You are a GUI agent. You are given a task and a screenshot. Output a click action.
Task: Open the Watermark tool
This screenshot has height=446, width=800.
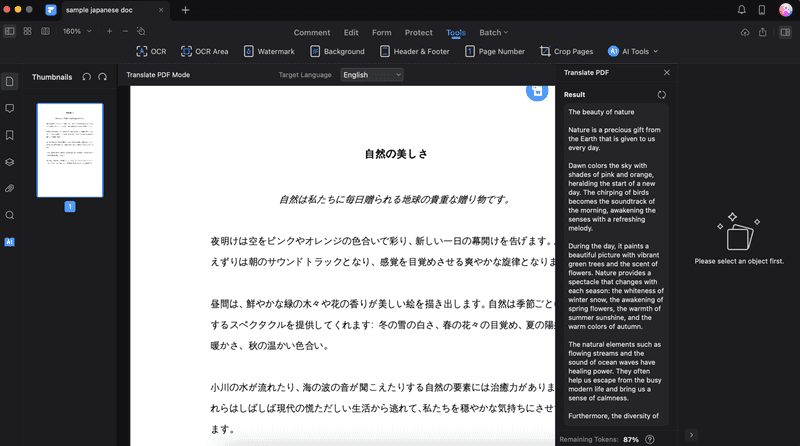point(269,52)
